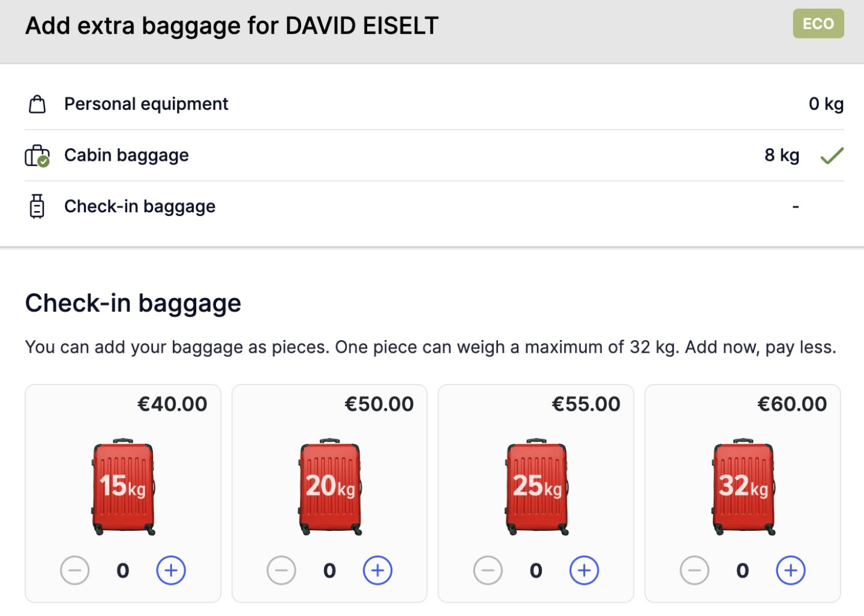
Task: Click the €60.00 price label
Action: coord(792,404)
